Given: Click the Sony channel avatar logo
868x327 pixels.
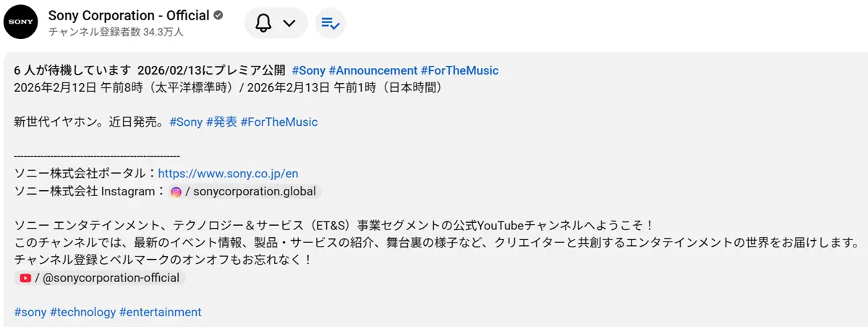Looking at the screenshot, I should [22, 23].
